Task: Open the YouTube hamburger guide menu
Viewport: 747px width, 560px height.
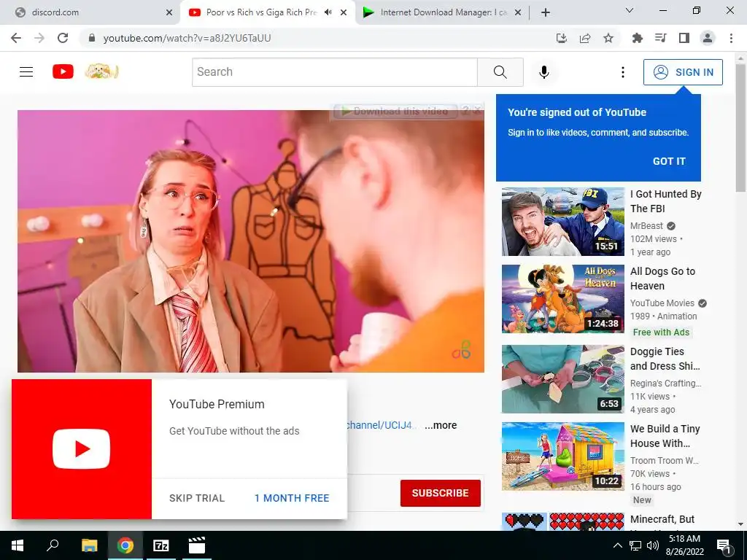Action: [x=26, y=72]
